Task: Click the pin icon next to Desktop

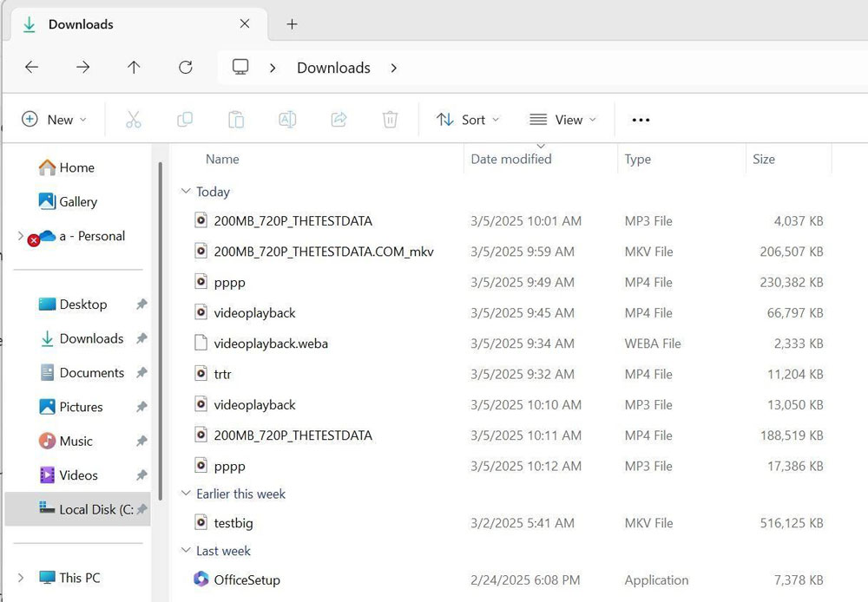Action: tap(141, 304)
